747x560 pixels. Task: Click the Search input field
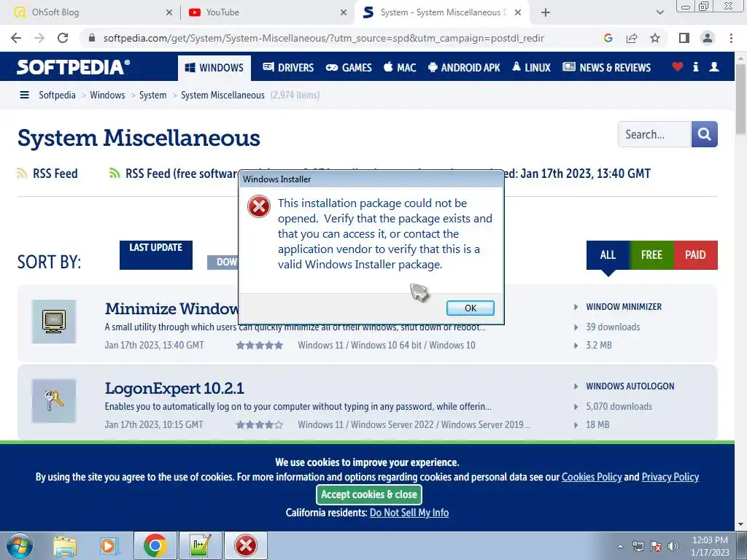coord(654,134)
